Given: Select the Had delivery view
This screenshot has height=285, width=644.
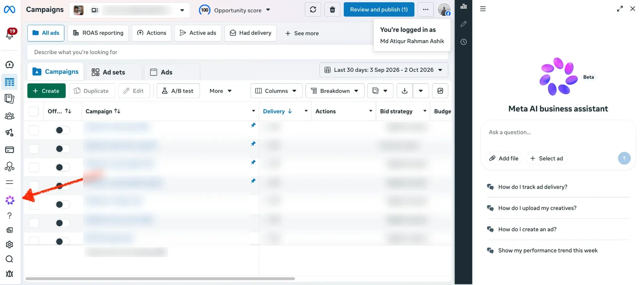Looking at the screenshot, I should point(250,33).
